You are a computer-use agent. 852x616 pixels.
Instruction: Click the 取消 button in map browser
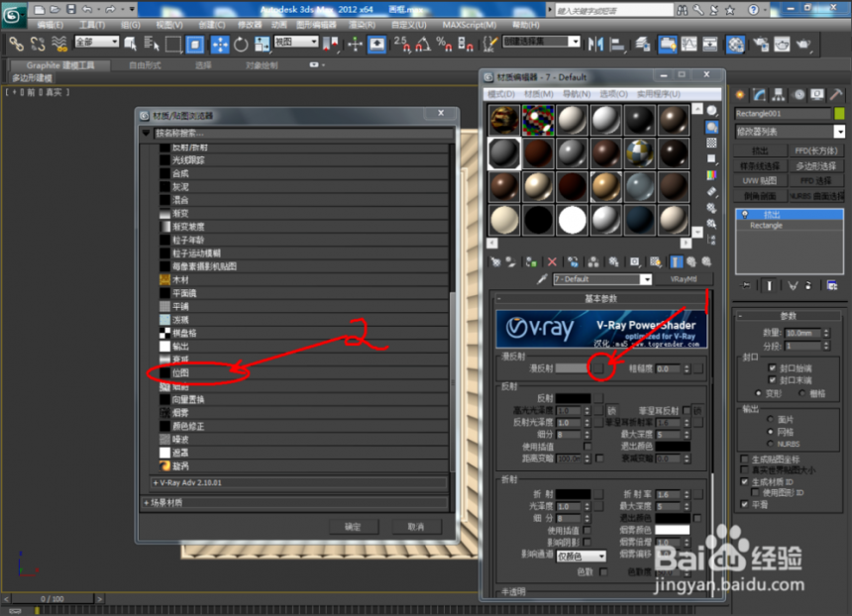[416, 526]
